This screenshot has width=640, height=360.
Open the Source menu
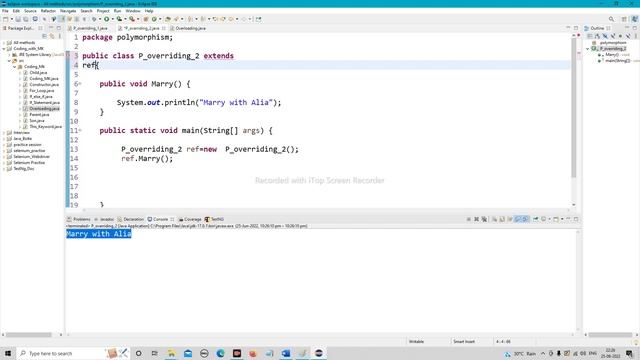coord(30,11)
